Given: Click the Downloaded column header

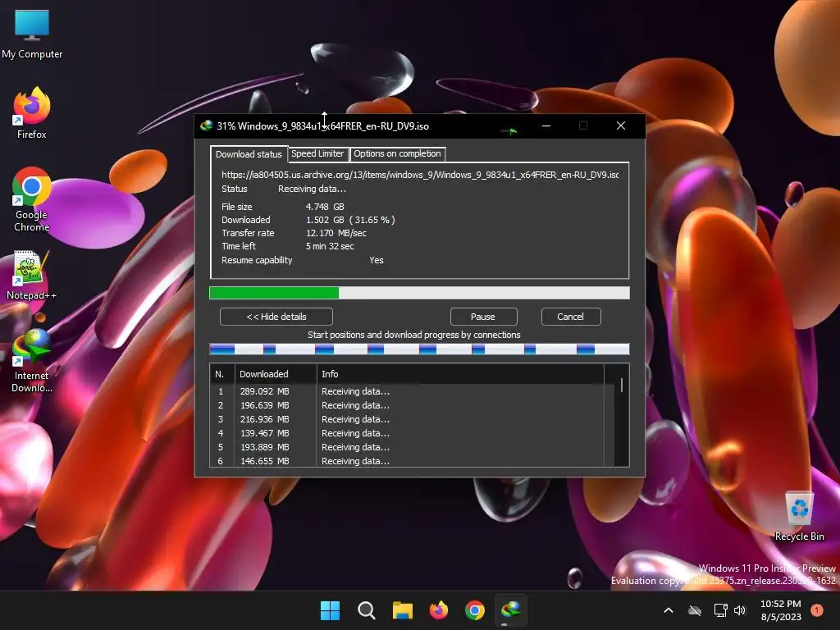Looking at the screenshot, I should pos(276,374).
